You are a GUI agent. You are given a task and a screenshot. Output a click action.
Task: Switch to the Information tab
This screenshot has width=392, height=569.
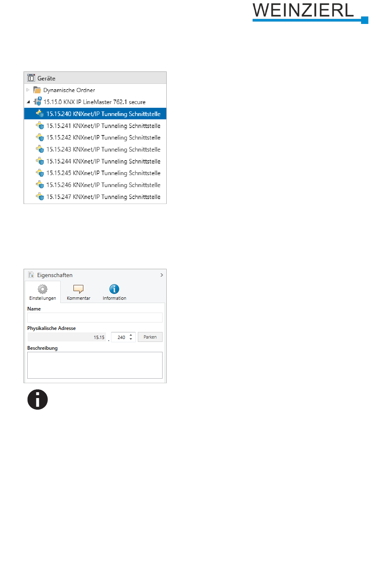(114, 292)
